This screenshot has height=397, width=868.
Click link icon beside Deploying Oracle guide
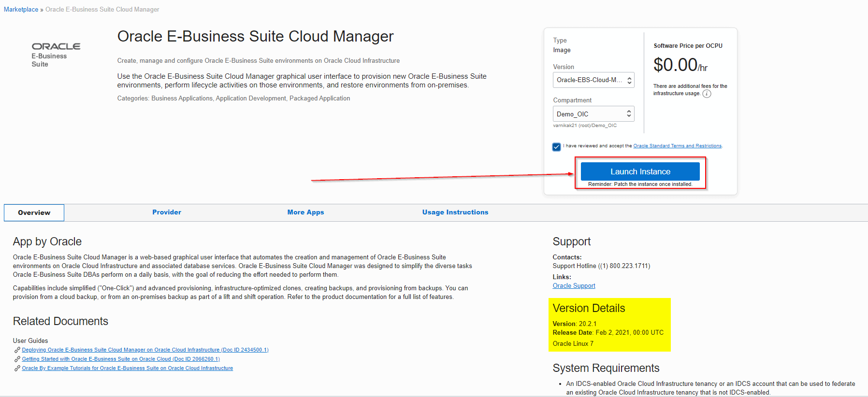click(17, 350)
